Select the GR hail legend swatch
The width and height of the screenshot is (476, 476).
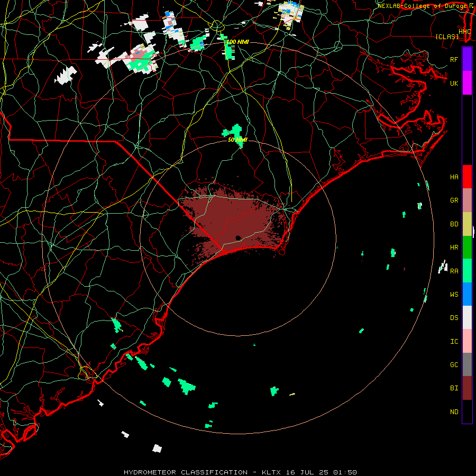[x=467, y=200]
